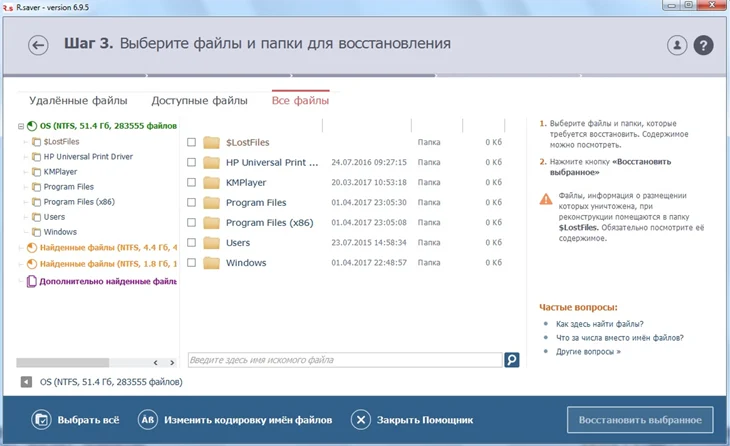
Task: Click search magnifier icon button
Action: [x=512, y=360]
